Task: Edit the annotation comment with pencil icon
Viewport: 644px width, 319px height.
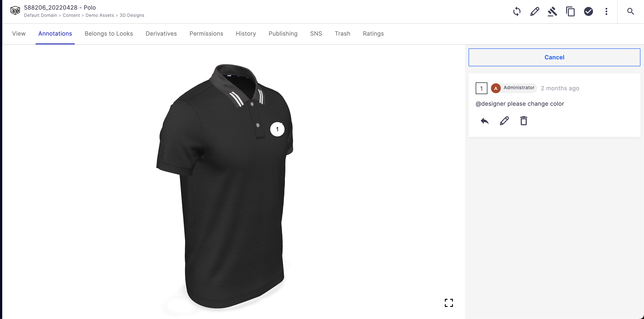Action: tap(504, 121)
